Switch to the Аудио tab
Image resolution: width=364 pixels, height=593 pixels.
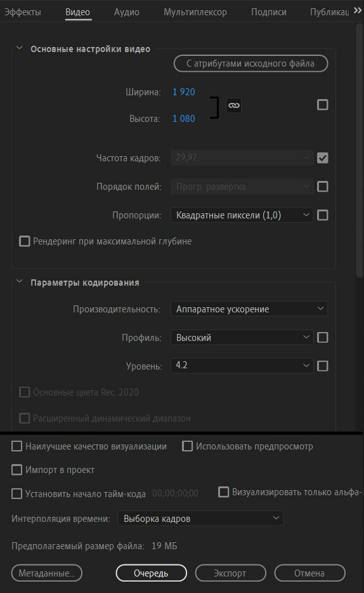126,12
